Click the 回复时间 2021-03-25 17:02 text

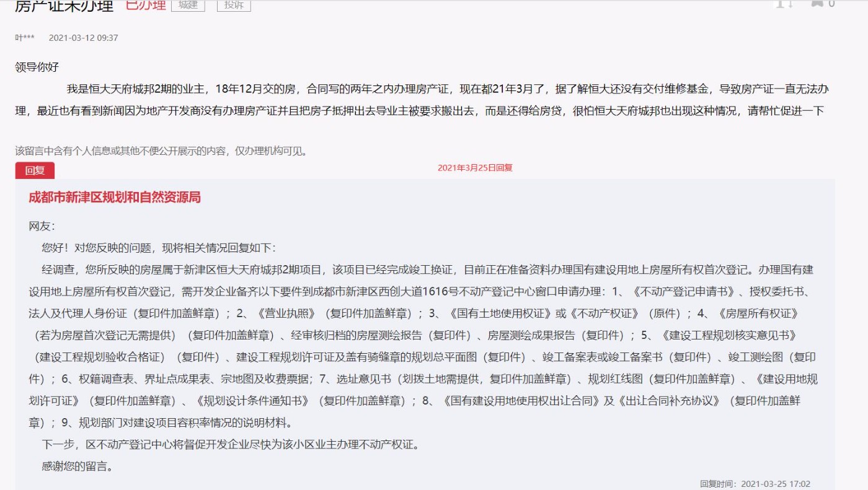tap(755, 484)
